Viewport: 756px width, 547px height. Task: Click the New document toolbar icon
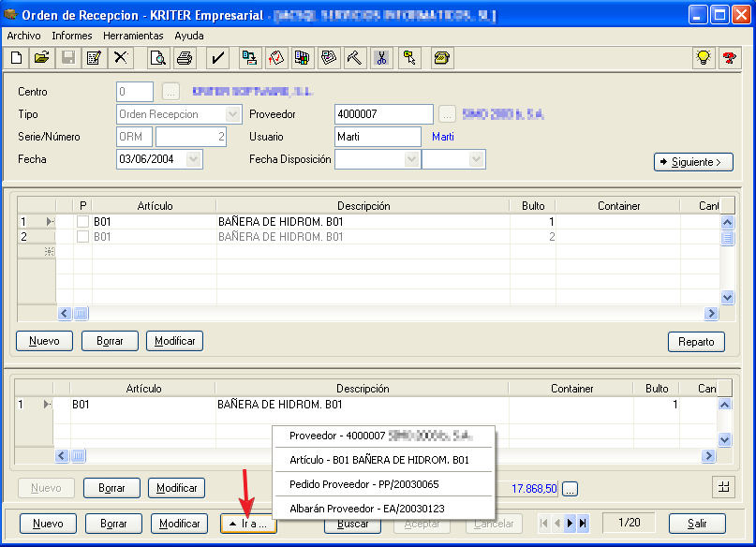tap(16, 58)
